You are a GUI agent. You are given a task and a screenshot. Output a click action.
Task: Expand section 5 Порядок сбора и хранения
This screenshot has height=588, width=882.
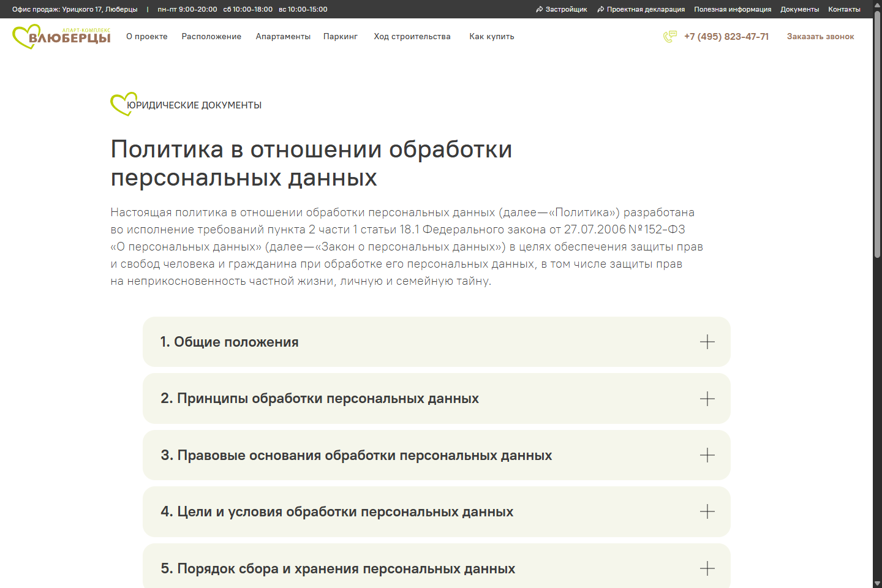(x=707, y=568)
